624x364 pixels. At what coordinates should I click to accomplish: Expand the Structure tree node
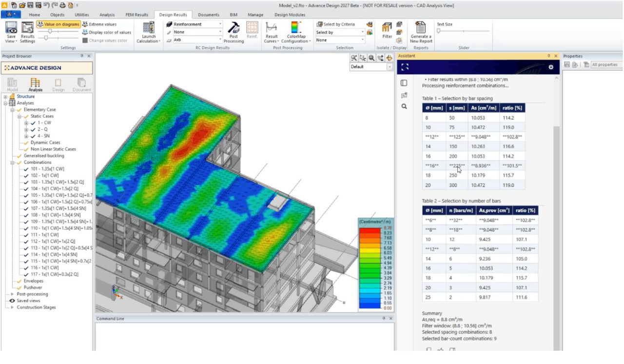tap(6, 96)
